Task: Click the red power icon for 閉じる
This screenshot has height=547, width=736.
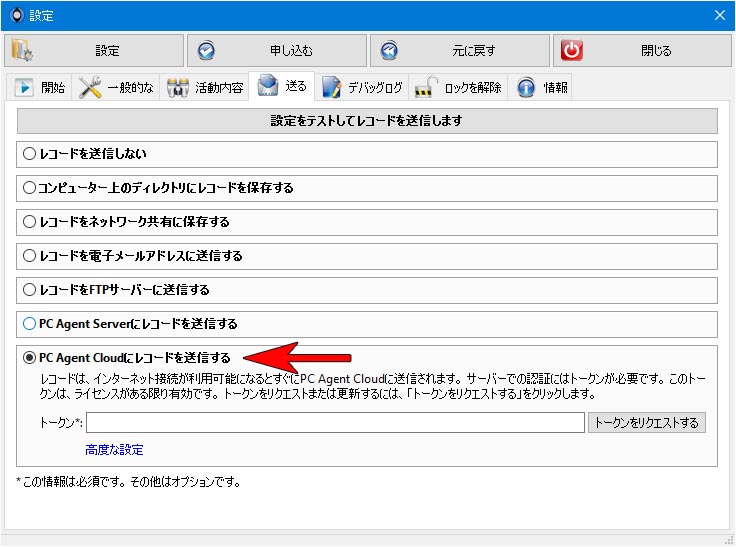Action: pyautogui.click(x=572, y=50)
